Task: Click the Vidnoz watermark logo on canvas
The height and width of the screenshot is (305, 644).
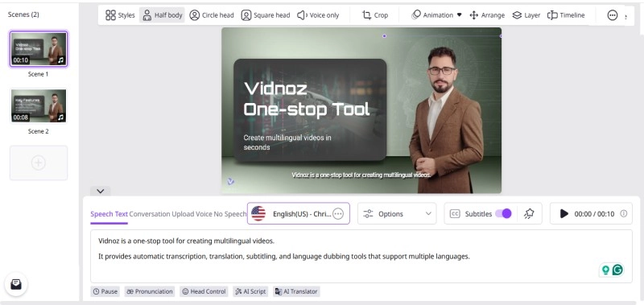Action: (x=230, y=181)
